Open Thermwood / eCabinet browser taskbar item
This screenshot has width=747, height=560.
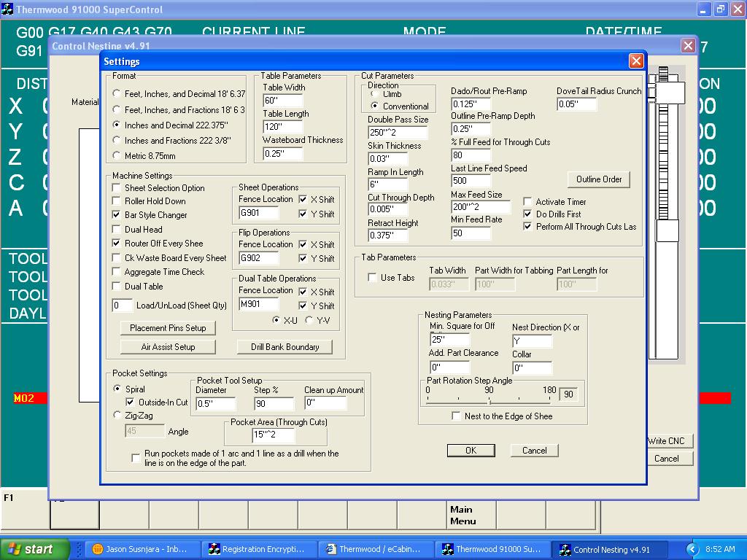tap(374, 549)
